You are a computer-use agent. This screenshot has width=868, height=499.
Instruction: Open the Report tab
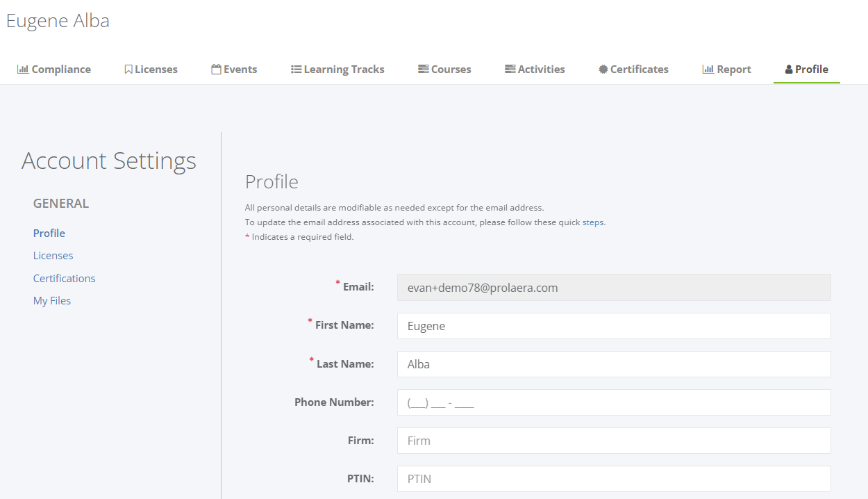727,69
